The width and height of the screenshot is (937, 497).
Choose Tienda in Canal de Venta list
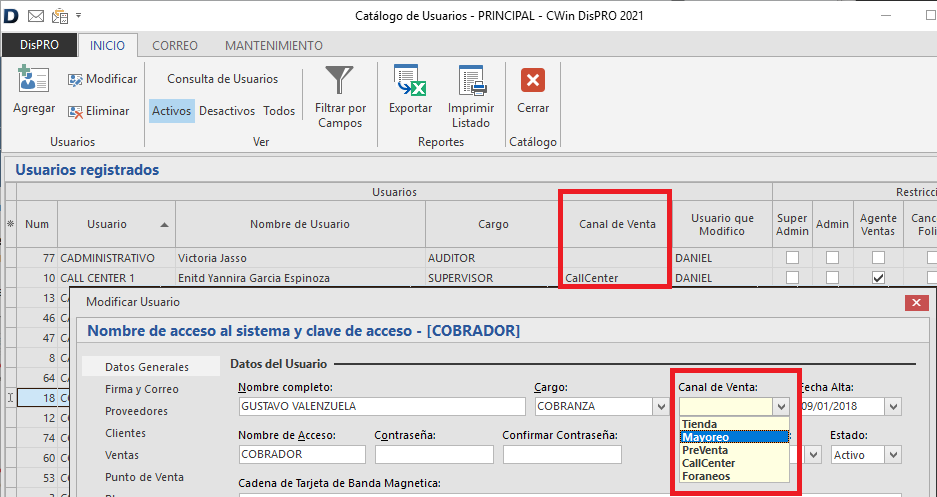pos(735,424)
